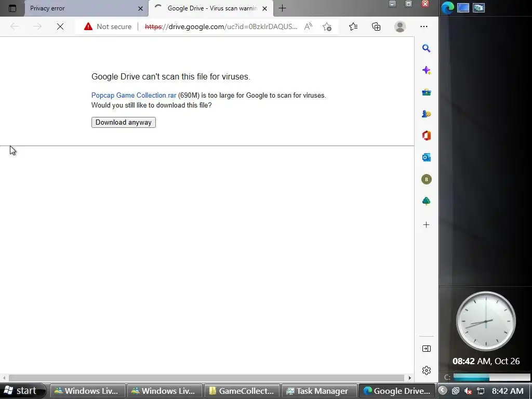
Task: Click the scroll right arrow
Action: tap(409, 378)
